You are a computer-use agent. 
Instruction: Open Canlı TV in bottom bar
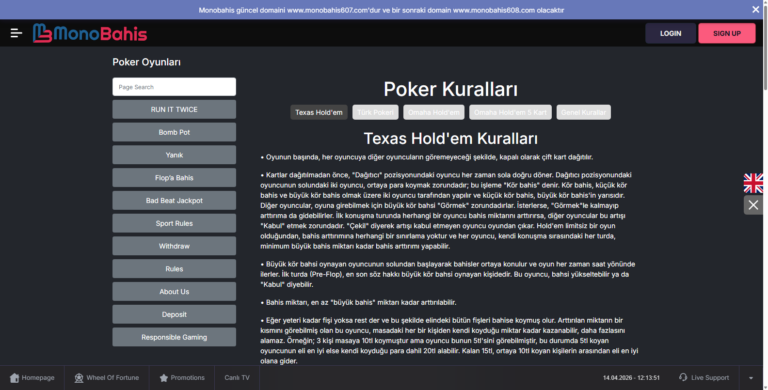[x=237, y=378]
